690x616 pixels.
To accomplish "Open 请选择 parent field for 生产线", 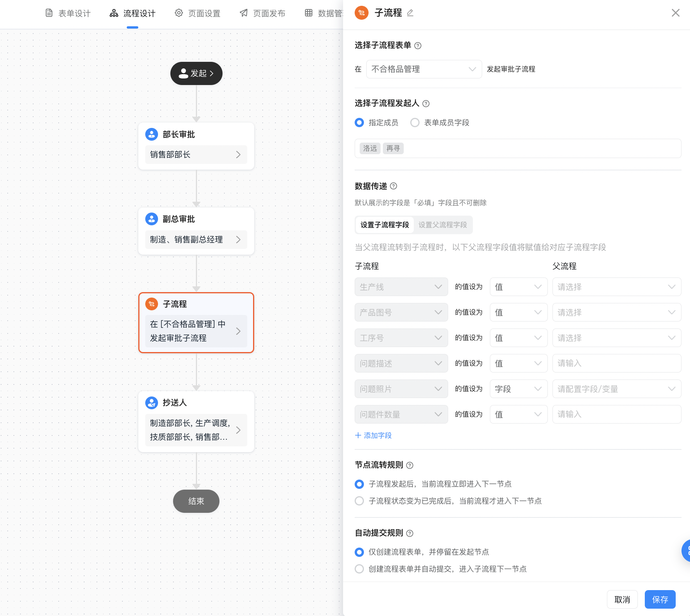I will pos(617,287).
